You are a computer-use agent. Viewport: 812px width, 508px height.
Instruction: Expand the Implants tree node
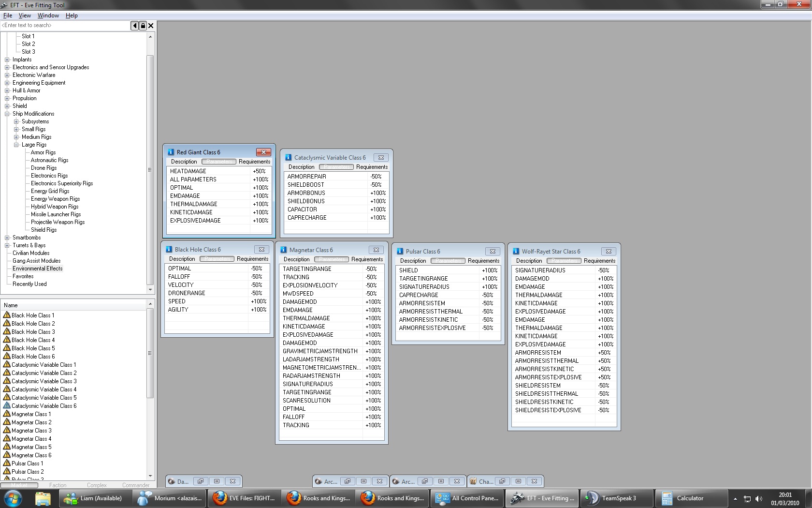click(x=7, y=60)
